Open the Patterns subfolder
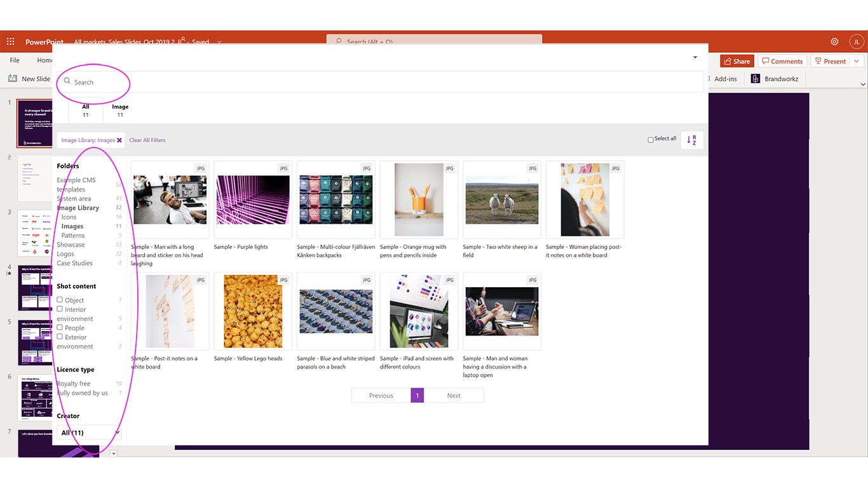The image size is (868, 488). point(73,236)
